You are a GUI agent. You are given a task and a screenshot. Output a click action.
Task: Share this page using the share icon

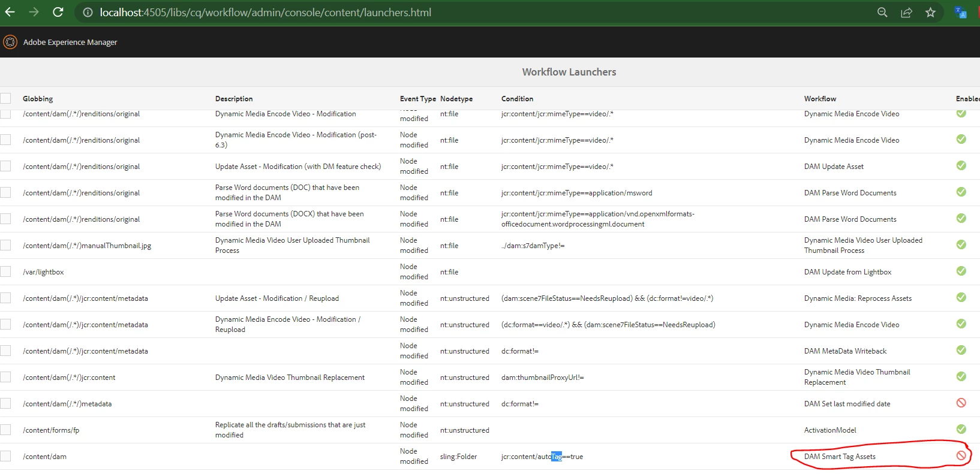click(x=906, y=12)
